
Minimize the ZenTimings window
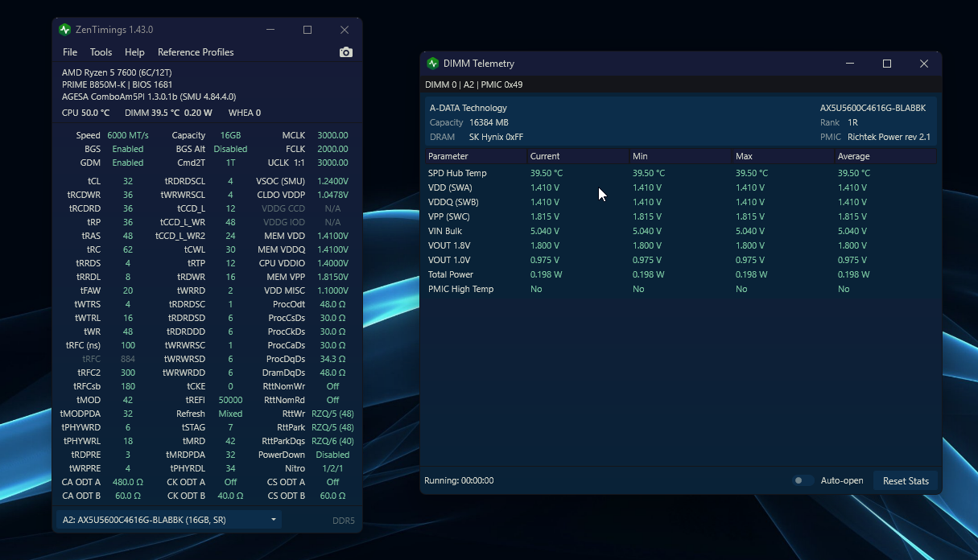point(270,30)
